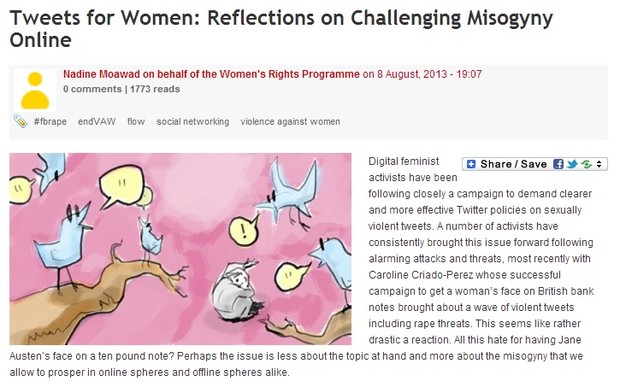Click the pink birds illustration image

pos(180,249)
